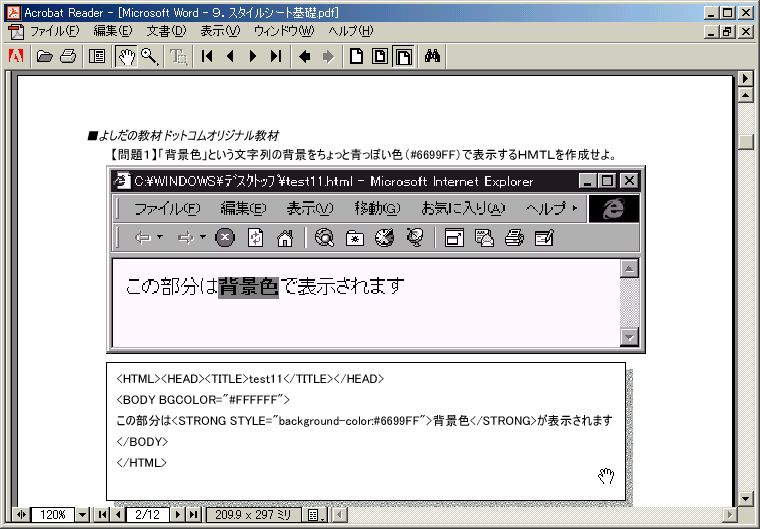Image resolution: width=760 pixels, height=529 pixels.
Task: Open the ヘルプ(H) menu in Acrobat
Action: click(350, 32)
